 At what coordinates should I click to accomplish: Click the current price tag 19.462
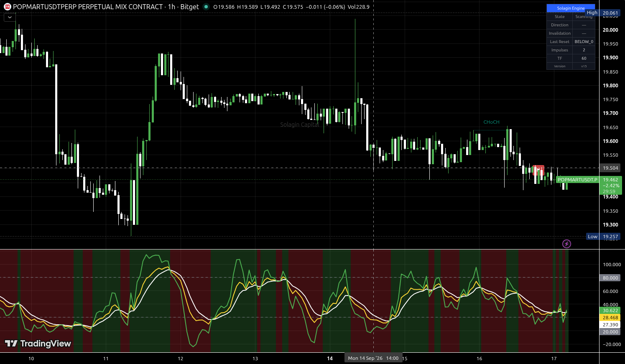click(x=611, y=180)
